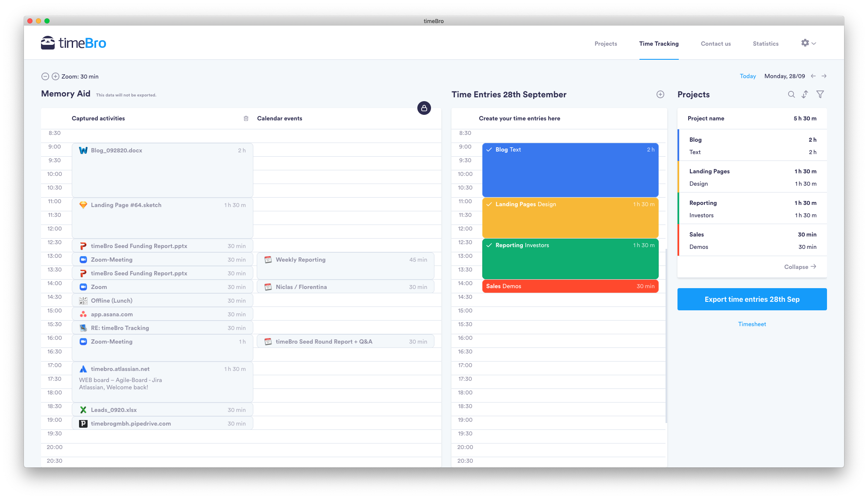This screenshot has height=499, width=868.
Task: Click the Today button to reset date
Action: click(x=747, y=76)
